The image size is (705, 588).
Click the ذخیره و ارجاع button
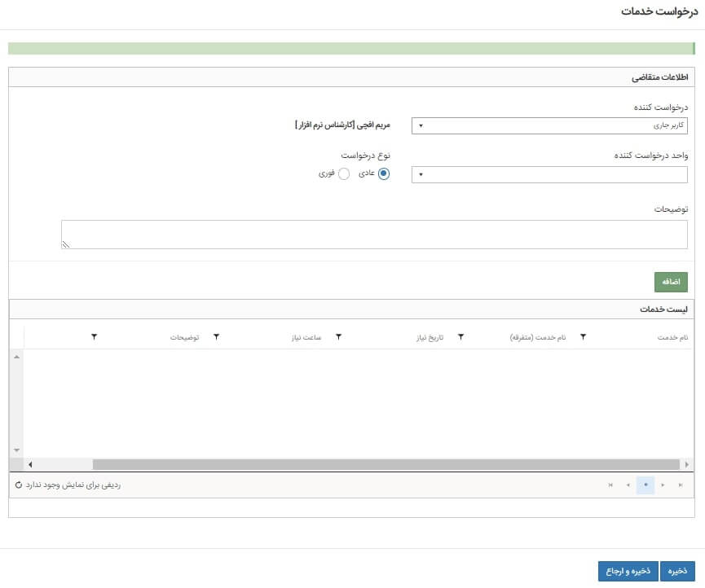pyautogui.click(x=627, y=572)
